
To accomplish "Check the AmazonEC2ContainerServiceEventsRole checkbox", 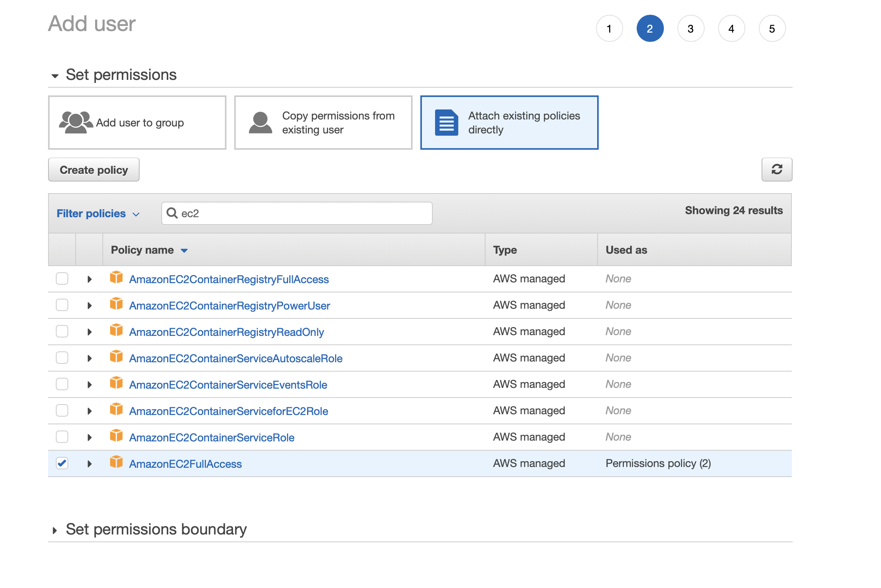I will point(62,384).
